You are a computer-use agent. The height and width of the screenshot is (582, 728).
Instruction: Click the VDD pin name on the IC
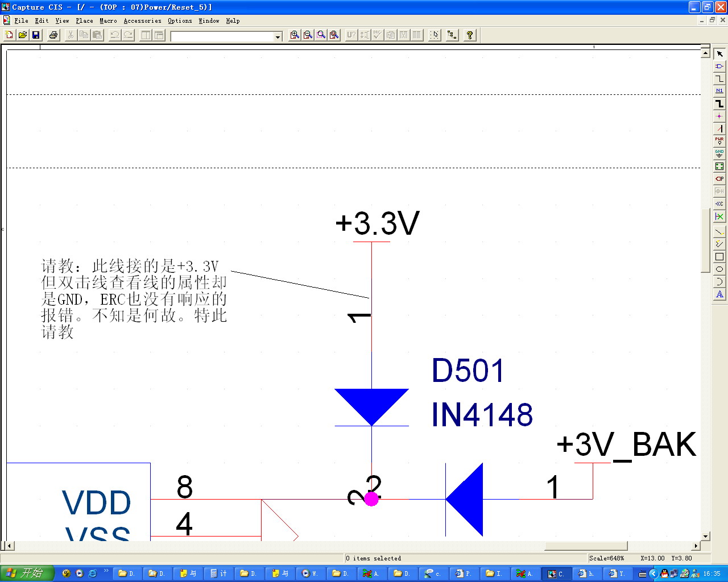(x=97, y=503)
